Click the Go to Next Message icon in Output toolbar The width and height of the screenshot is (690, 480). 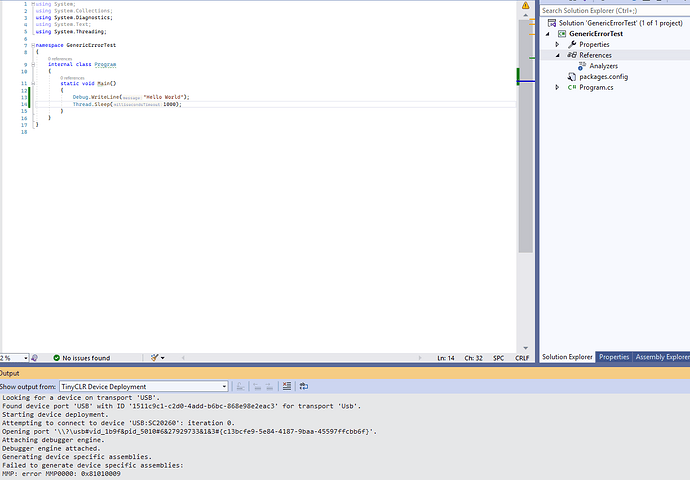(x=269, y=386)
